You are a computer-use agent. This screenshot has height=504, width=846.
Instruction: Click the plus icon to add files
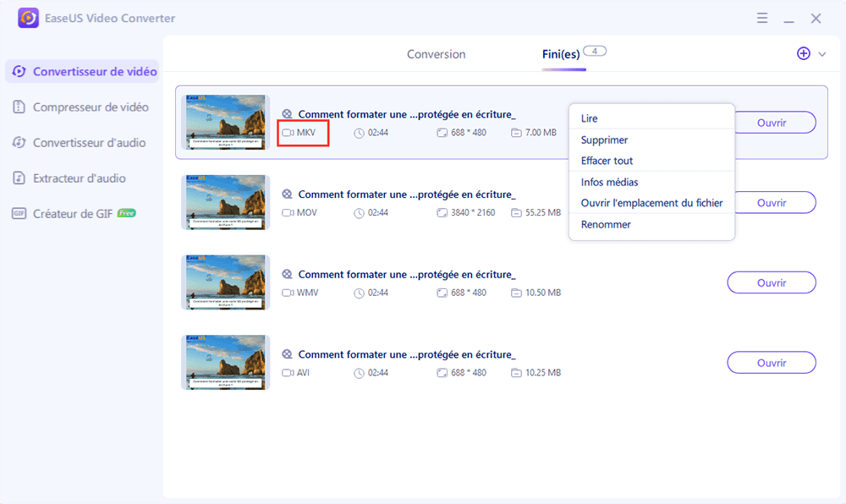pyautogui.click(x=804, y=53)
